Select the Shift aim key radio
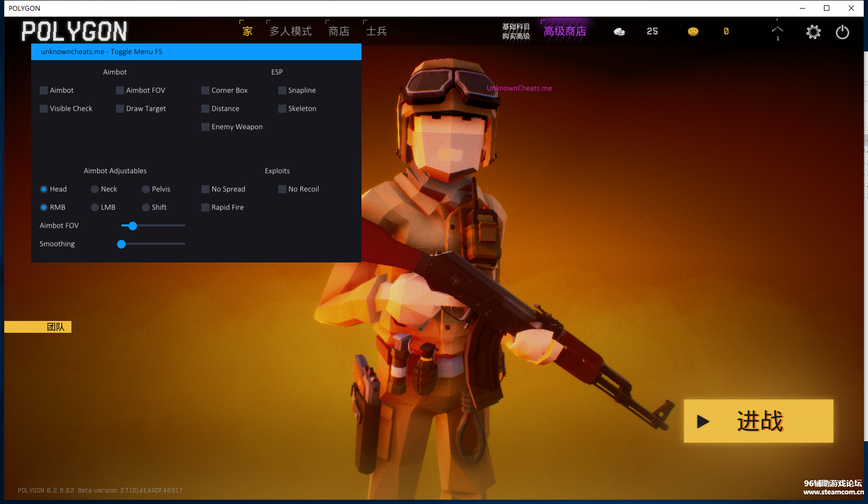Screen dimensions: 868x504 (x=146, y=208)
